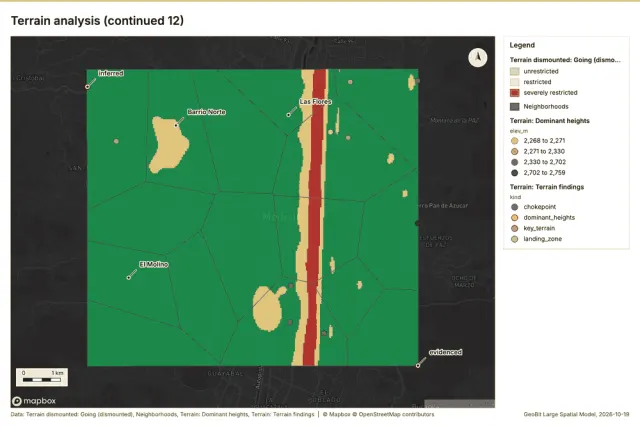Click the 2,702 to 2,759 elevation marker
The height and width of the screenshot is (427, 640).
515,173
